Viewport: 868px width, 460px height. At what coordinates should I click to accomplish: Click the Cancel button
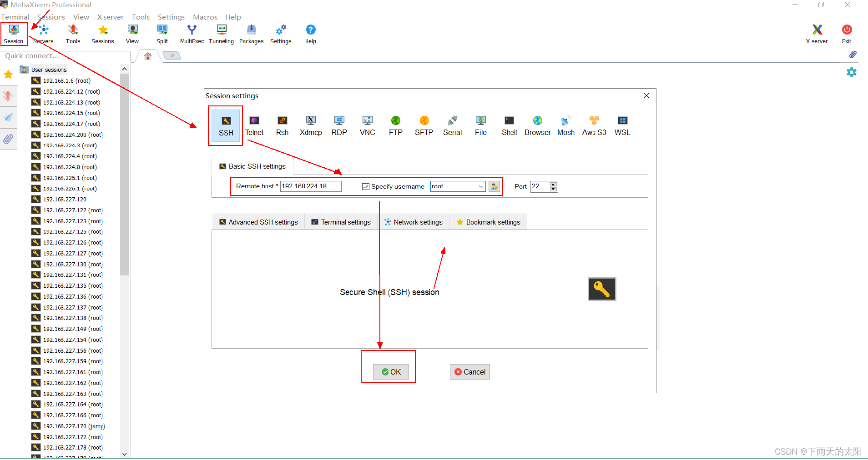click(470, 372)
